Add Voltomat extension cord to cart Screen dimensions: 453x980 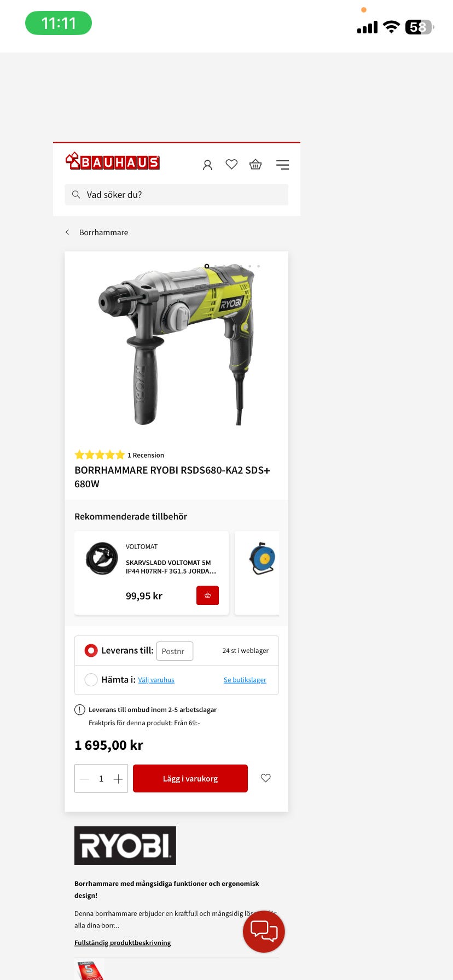(x=207, y=596)
